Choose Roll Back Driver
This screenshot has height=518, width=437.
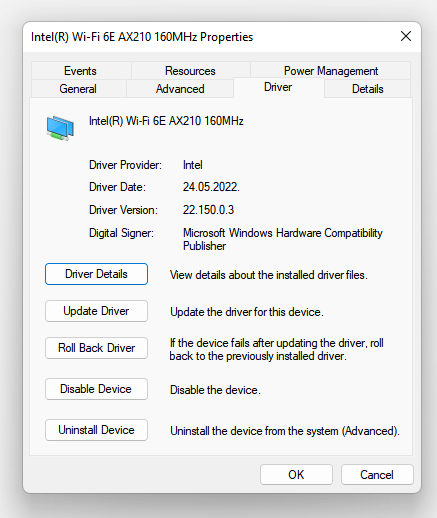96,348
